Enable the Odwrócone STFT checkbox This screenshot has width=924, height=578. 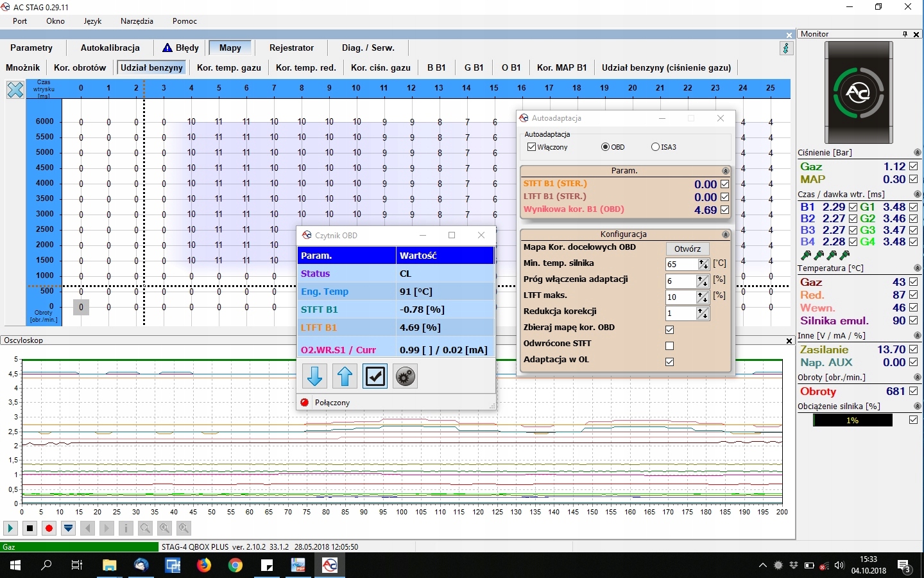[x=669, y=346]
